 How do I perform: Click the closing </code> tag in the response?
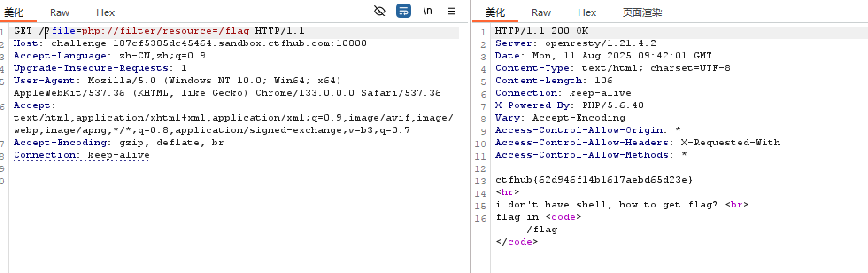517,242
